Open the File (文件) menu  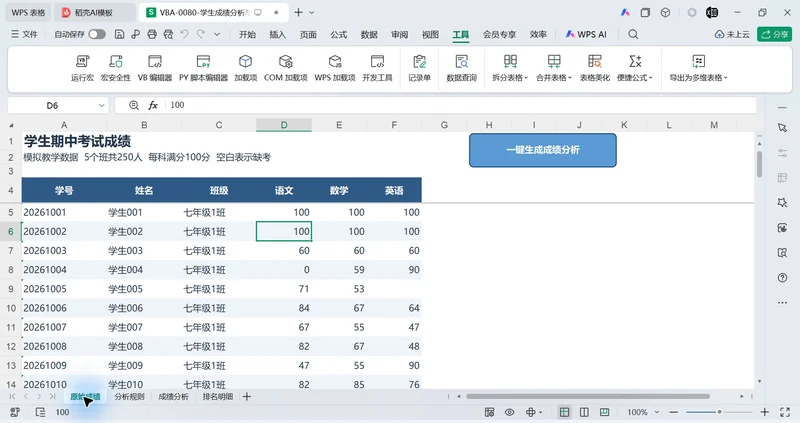[24, 34]
